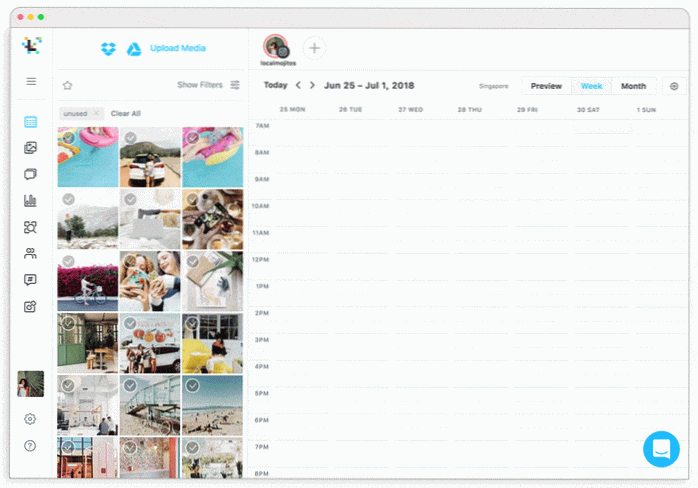
Task: Open the hamburger menu in sidebar
Action: [x=31, y=81]
